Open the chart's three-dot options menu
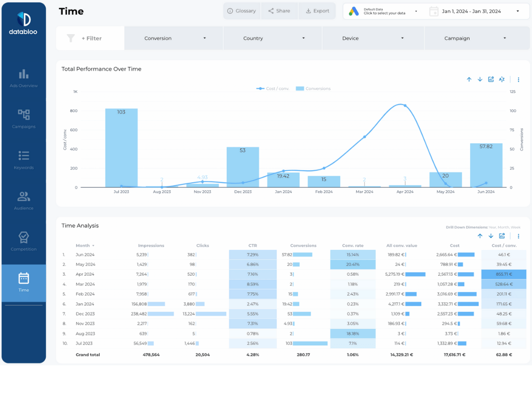 click(518, 79)
